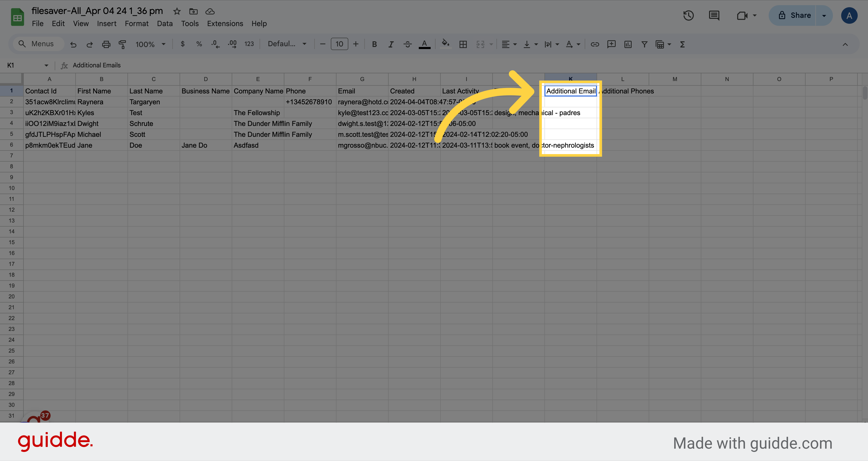Click the Insert comment icon
The image size is (868, 461).
coord(611,44)
